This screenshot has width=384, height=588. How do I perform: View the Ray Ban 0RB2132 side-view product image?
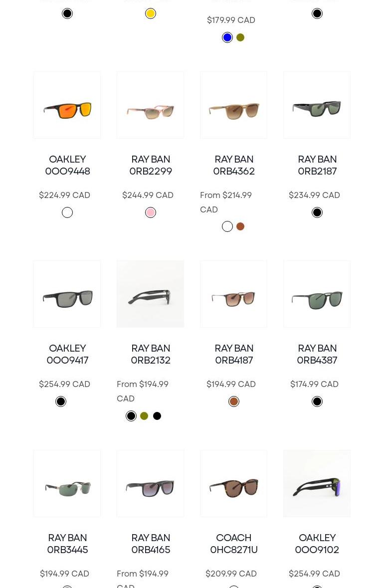[x=151, y=294]
